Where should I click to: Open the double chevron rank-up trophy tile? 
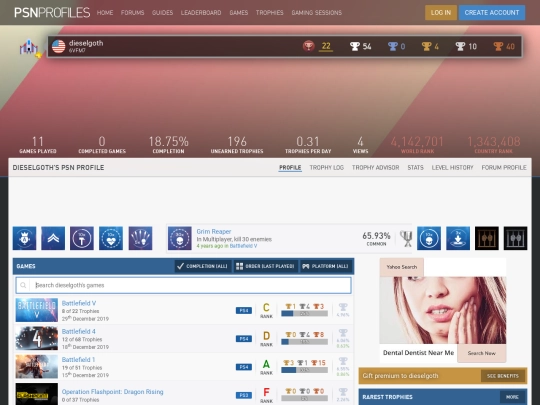coord(53,238)
